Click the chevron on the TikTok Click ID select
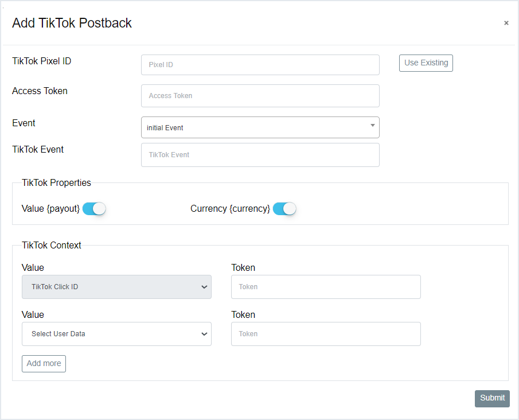Image resolution: width=519 pixels, height=420 pixels. pos(204,287)
